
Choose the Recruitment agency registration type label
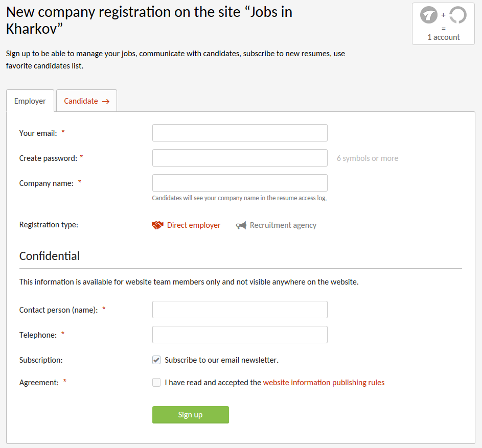283,225
